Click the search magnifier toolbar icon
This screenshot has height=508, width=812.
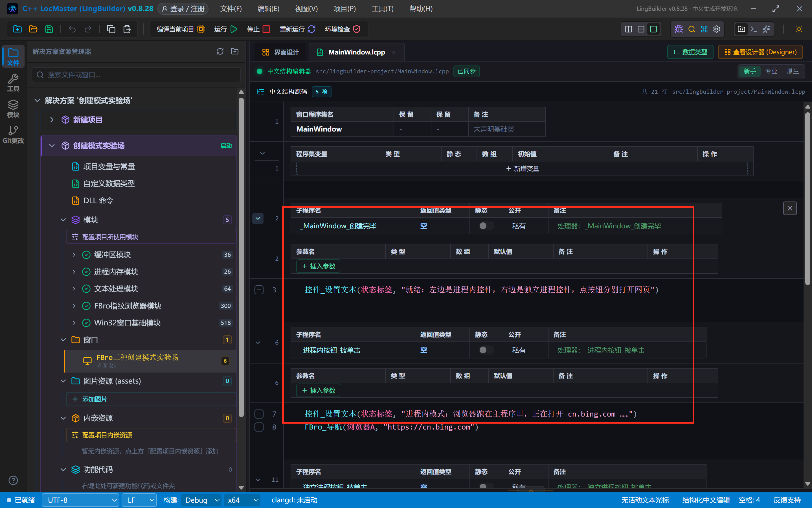(692, 29)
